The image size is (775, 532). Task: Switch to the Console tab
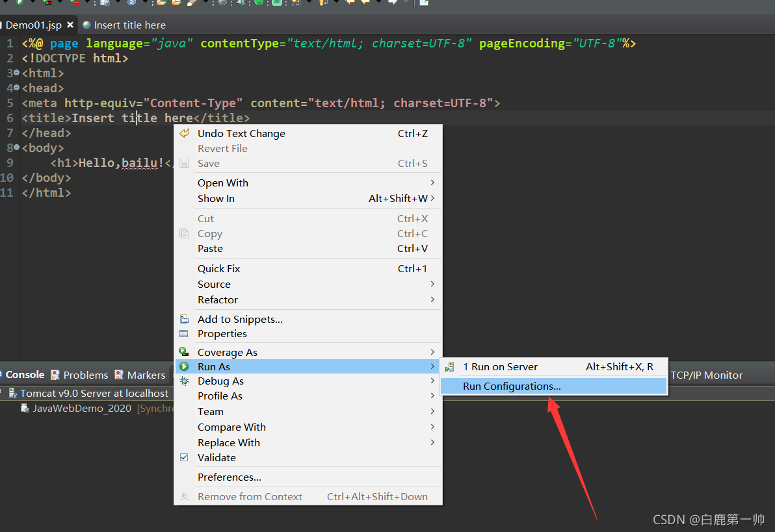coord(25,375)
